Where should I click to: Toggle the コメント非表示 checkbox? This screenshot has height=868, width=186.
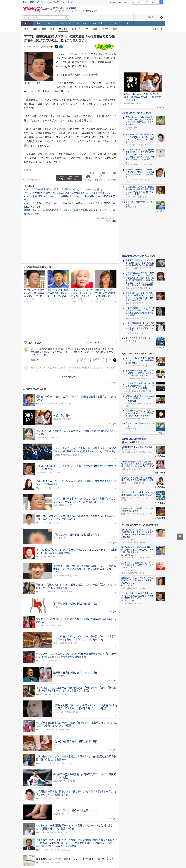click(x=102, y=382)
